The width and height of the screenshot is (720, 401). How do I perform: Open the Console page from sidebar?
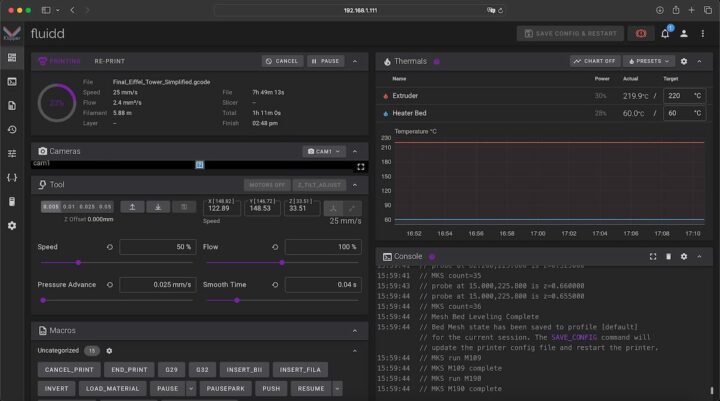pyautogui.click(x=12, y=81)
